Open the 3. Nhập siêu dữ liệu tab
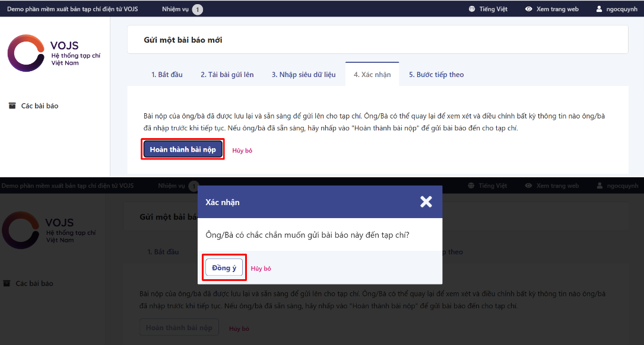Image resolution: width=644 pixels, height=345 pixels. click(x=303, y=75)
